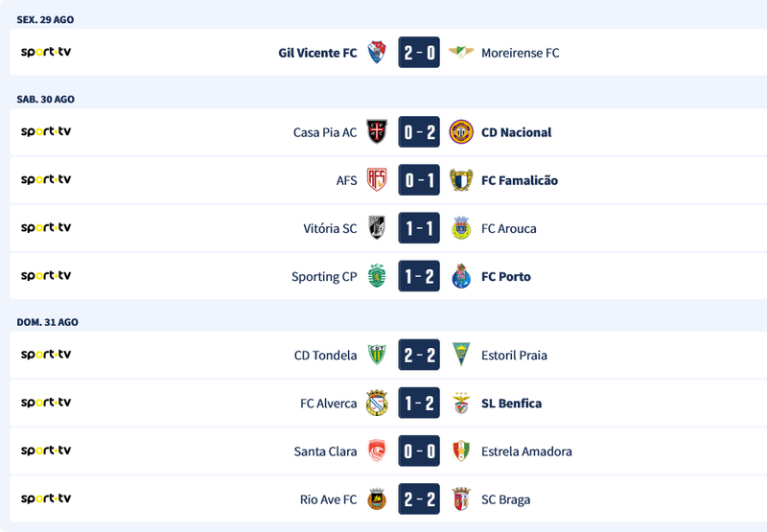Select the CD Tondela team name
The image size is (767, 532).
(x=325, y=356)
